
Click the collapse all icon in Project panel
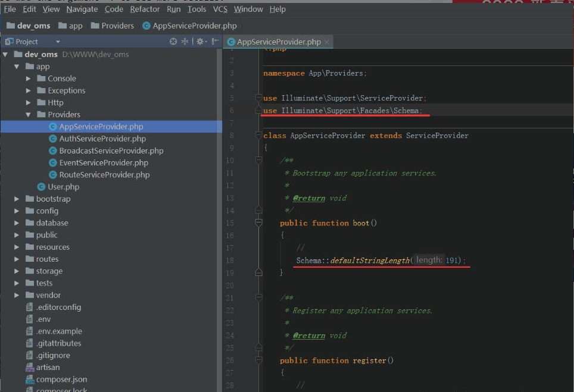click(185, 42)
